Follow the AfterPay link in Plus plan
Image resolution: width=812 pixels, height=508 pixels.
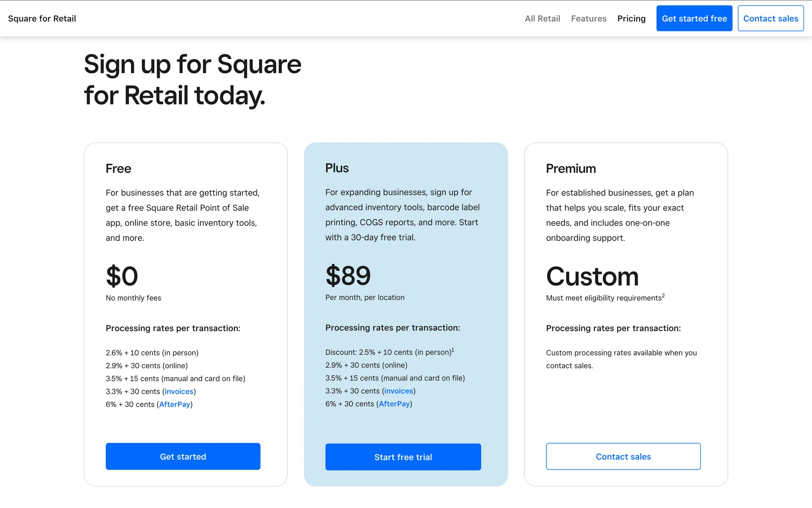click(x=394, y=404)
